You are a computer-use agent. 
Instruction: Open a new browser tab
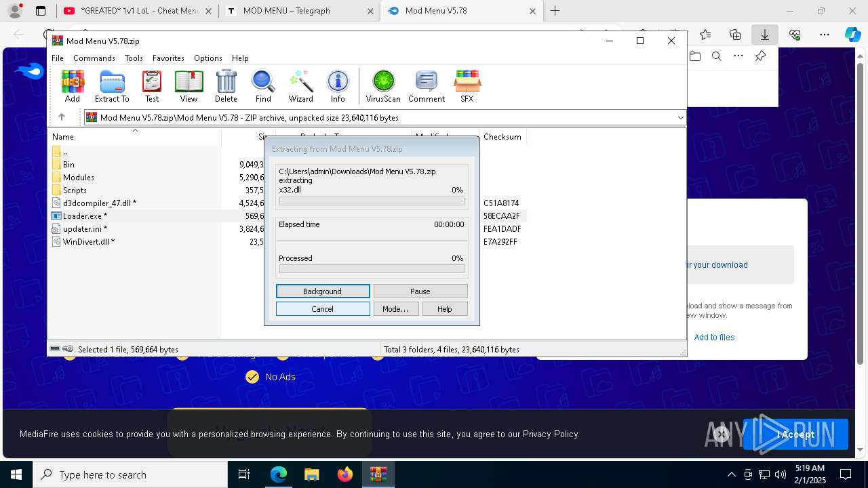click(555, 11)
